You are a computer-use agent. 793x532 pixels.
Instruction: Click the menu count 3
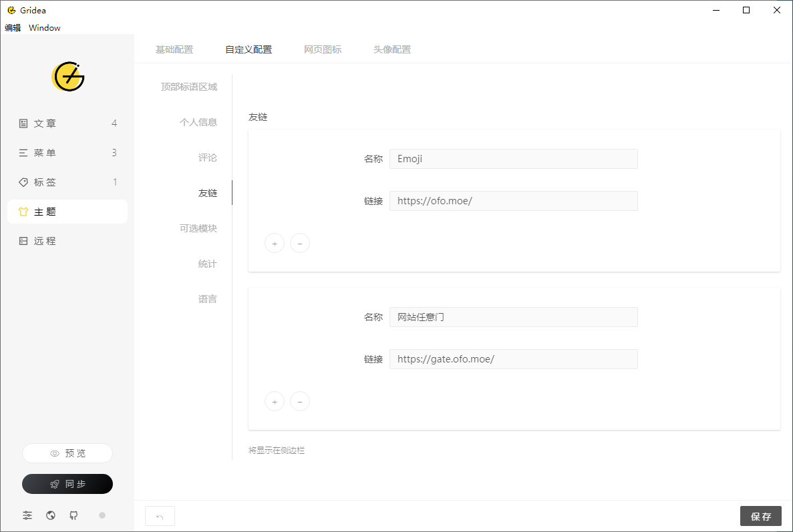pyautogui.click(x=114, y=153)
